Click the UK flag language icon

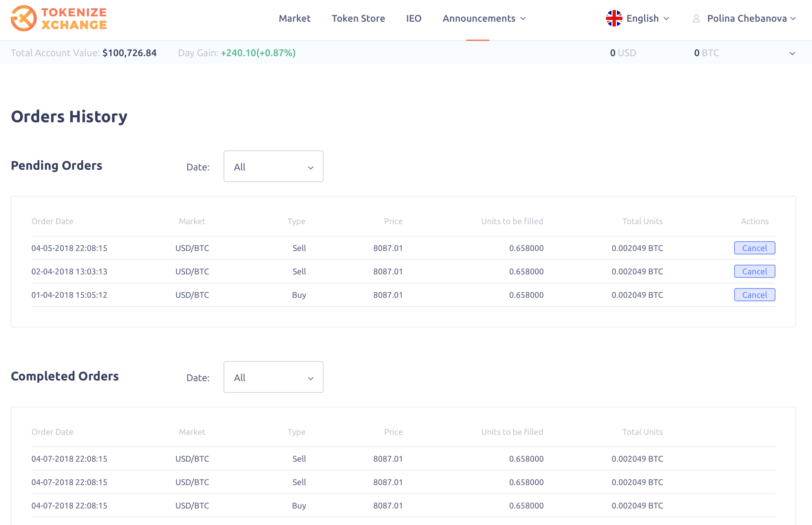(614, 18)
